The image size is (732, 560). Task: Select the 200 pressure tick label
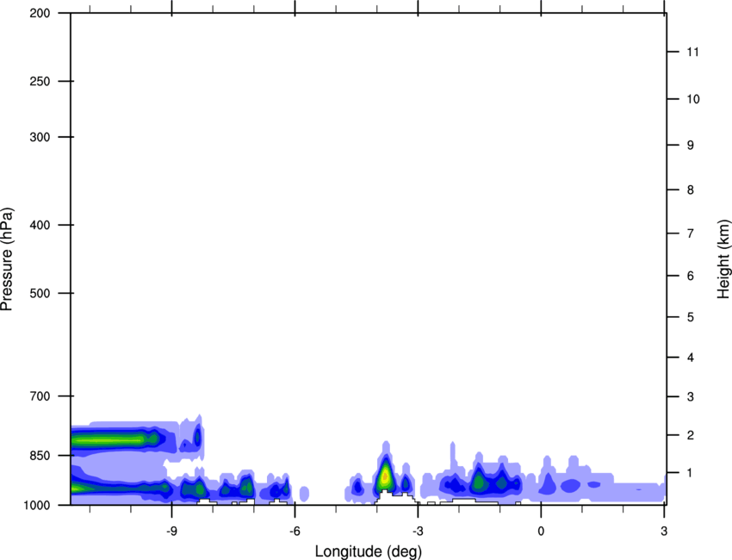pos(40,13)
